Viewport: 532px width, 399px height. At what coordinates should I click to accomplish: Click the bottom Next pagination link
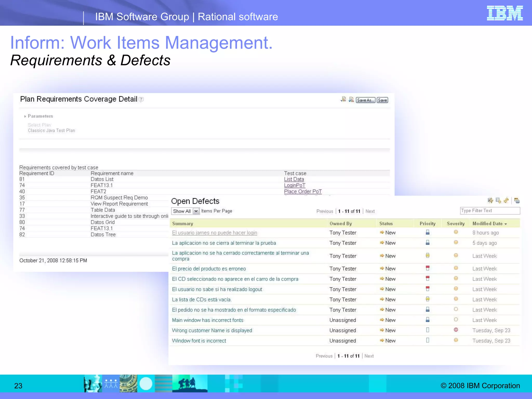pyautogui.click(x=369, y=356)
